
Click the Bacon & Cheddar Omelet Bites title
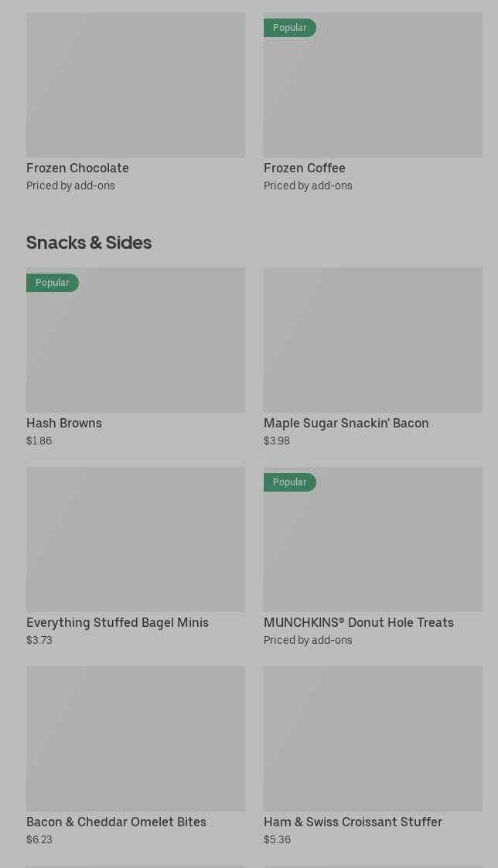[116, 822]
